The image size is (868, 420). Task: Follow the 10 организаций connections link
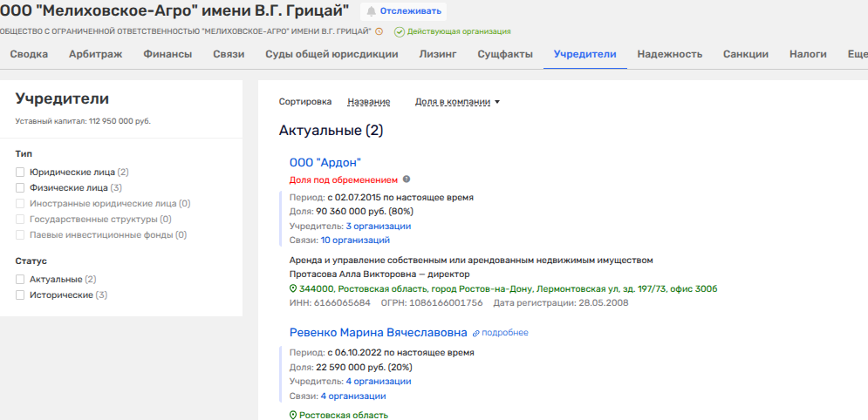355,240
